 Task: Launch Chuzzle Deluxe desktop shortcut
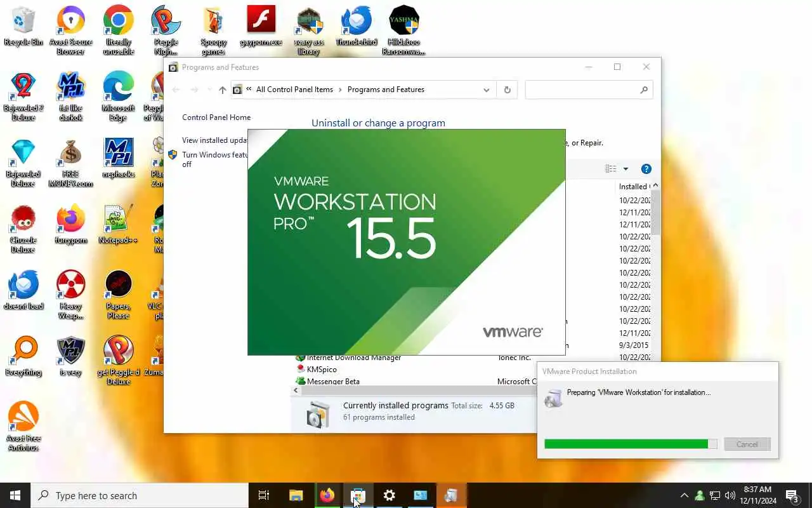(x=23, y=229)
